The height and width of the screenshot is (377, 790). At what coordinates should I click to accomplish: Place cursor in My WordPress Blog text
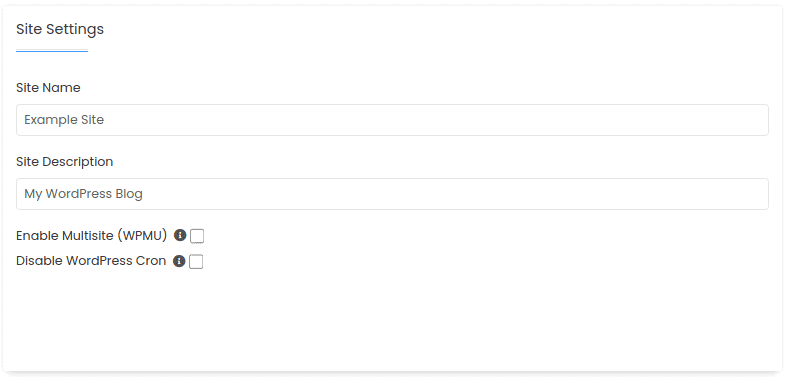pos(84,194)
